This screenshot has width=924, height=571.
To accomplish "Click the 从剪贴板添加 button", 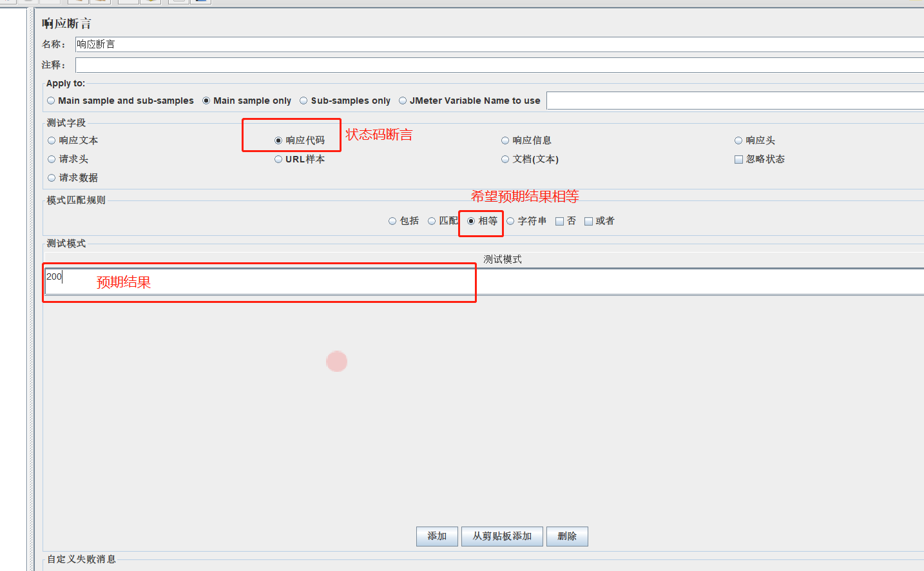I will pyautogui.click(x=502, y=536).
